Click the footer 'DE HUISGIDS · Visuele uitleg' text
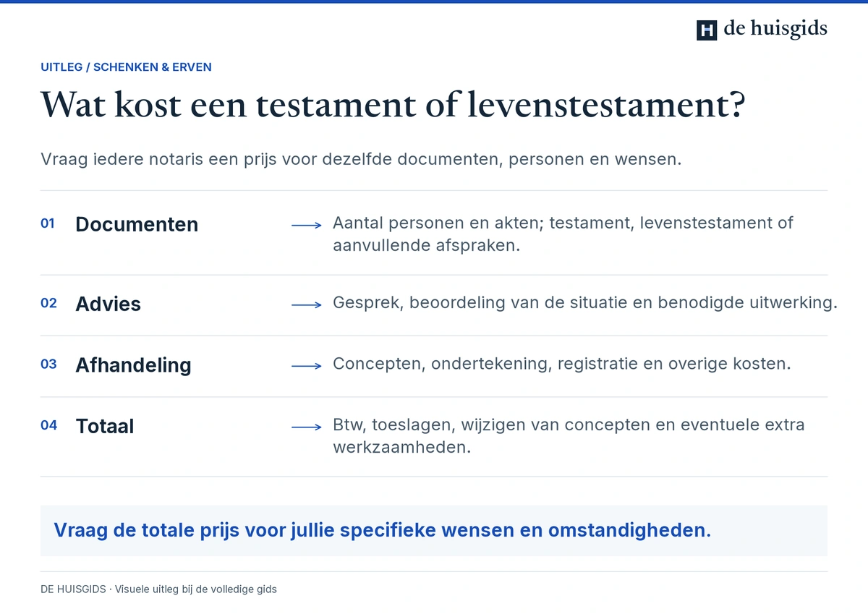 [x=158, y=589]
